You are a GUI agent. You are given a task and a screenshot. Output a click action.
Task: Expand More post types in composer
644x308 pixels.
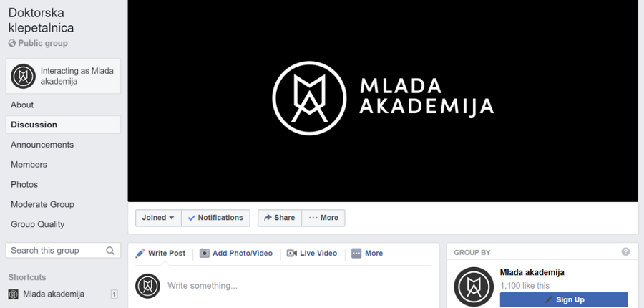(x=367, y=254)
